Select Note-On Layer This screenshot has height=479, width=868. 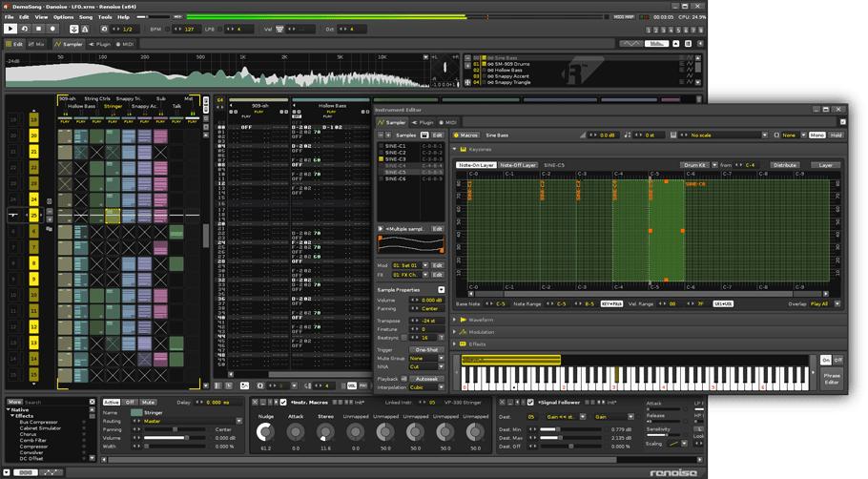(x=476, y=165)
